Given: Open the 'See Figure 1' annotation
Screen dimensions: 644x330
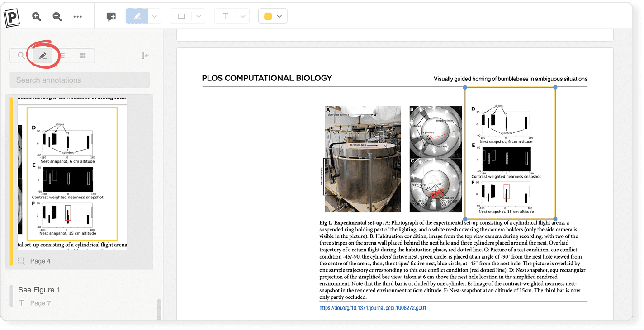Looking at the screenshot, I should [39, 290].
